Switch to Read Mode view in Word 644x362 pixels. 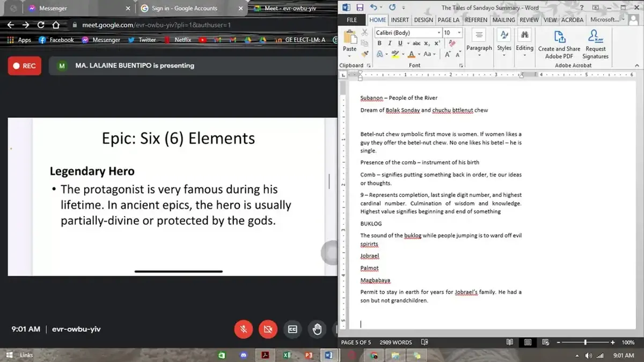click(x=510, y=342)
